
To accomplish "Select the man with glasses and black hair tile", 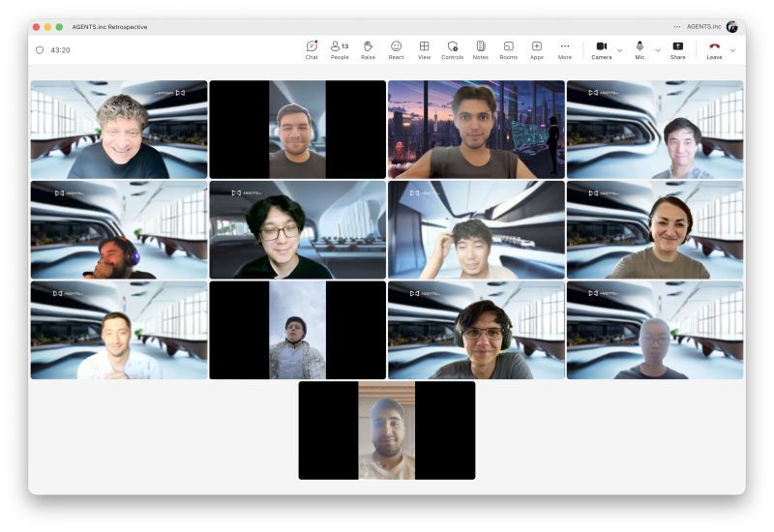I will tap(298, 229).
